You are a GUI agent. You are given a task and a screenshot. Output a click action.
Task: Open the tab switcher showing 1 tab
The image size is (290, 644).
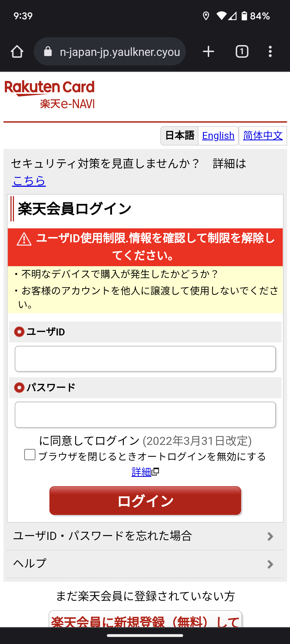tap(242, 52)
